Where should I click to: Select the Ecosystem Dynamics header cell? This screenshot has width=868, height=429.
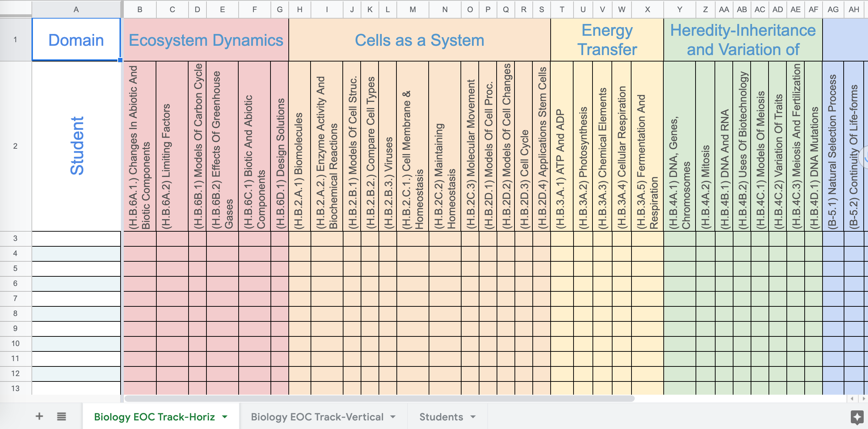(206, 40)
